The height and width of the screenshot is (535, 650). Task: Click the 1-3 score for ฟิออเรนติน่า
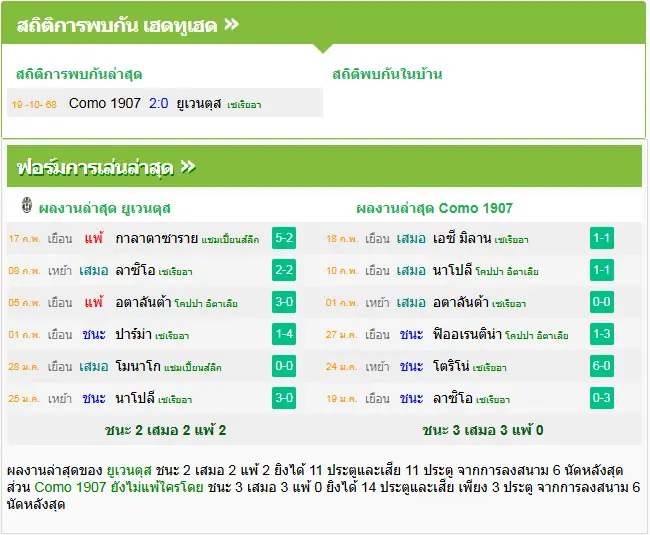click(x=601, y=334)
